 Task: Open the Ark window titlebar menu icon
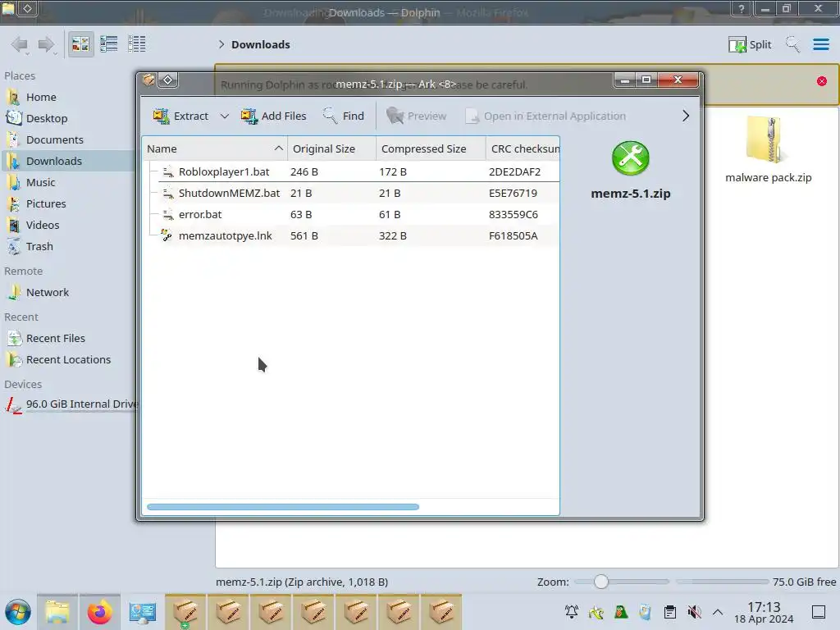coord(148,80)
